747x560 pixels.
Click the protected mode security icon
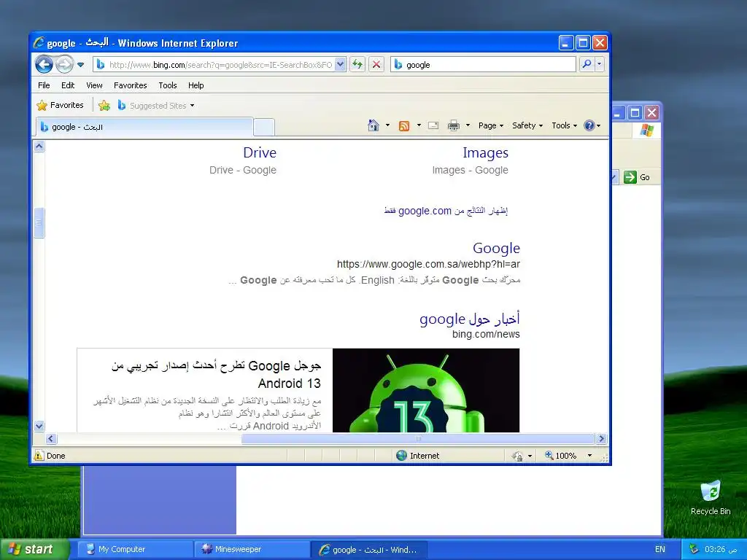(517, 456)
